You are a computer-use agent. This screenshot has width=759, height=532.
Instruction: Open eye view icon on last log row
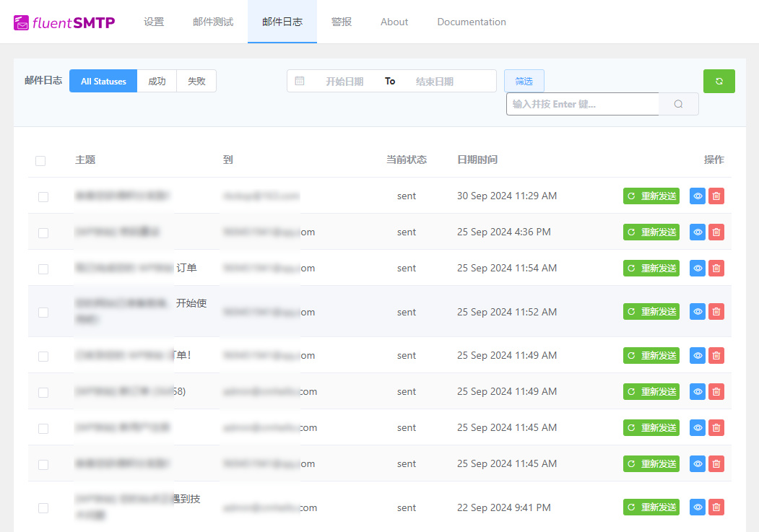(x=697, y=507)
